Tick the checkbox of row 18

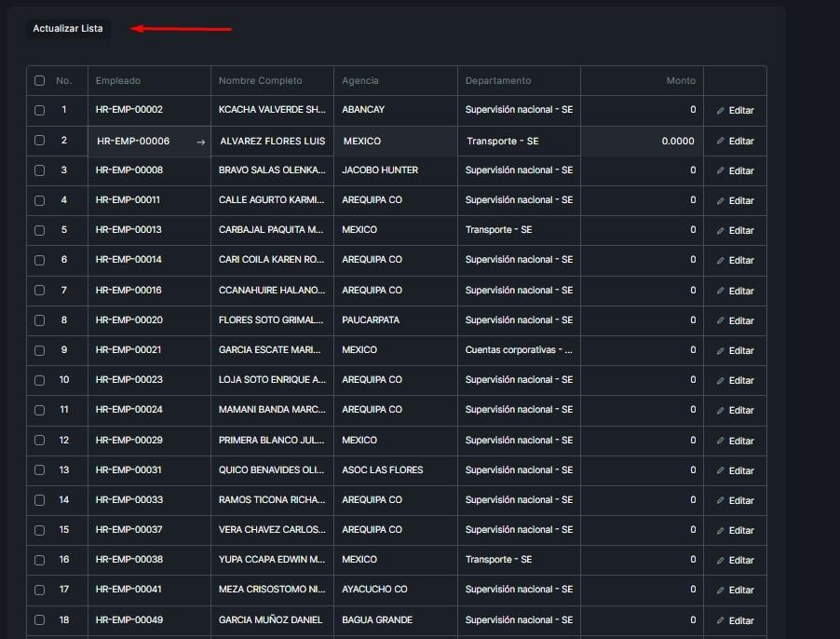click(x=39, y=620)
